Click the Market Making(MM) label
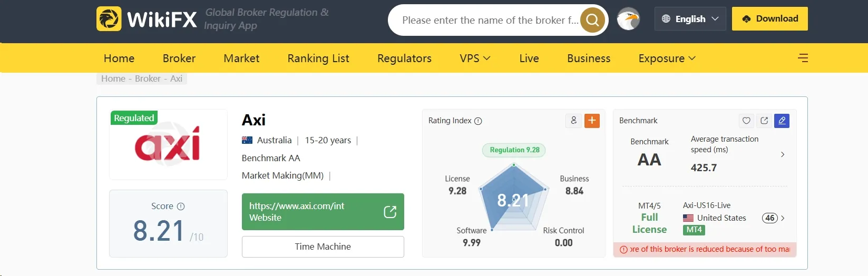Viewport: 868px width, 276px height. pos(282,175)
